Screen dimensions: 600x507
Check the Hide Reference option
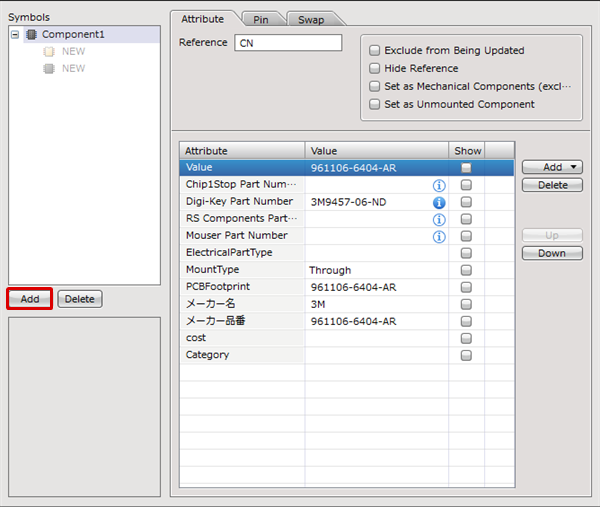(375, 68)
